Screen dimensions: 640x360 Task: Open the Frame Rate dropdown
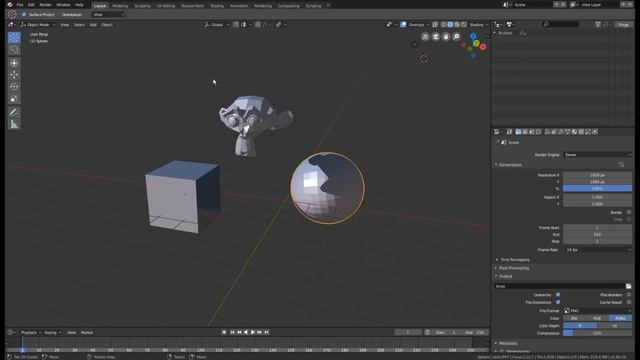pos(598,249)
